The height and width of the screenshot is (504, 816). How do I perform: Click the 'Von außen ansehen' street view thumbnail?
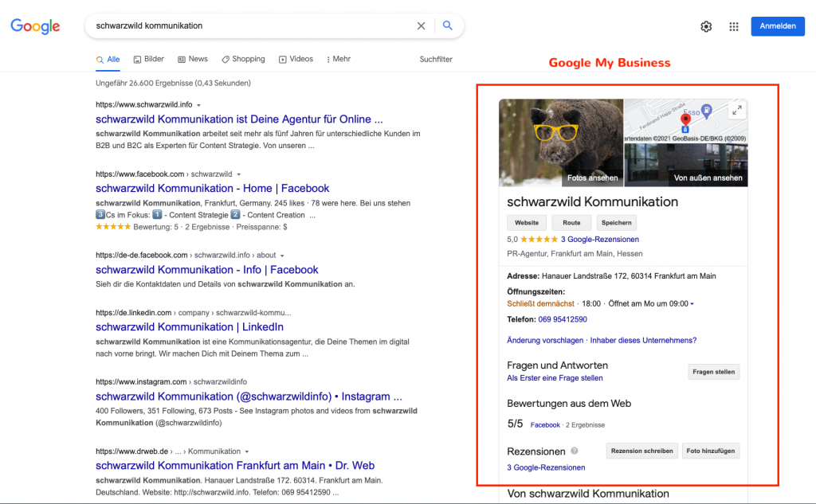coord(686,165)
